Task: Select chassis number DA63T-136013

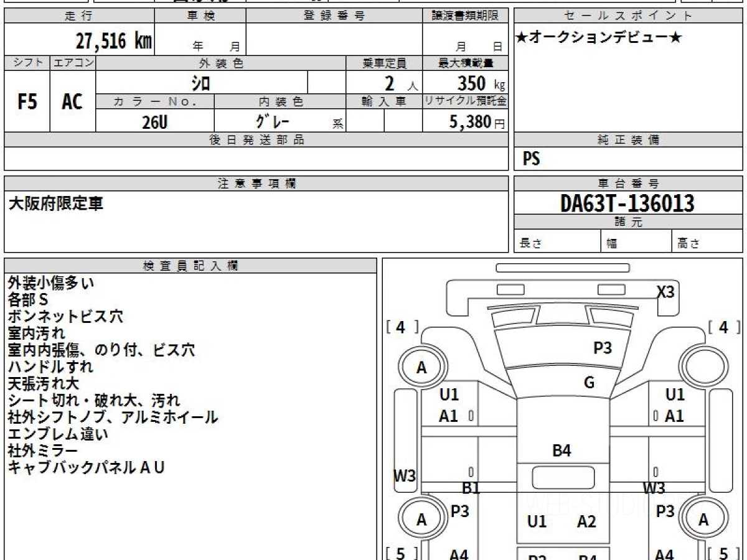Action: [627, 203]
